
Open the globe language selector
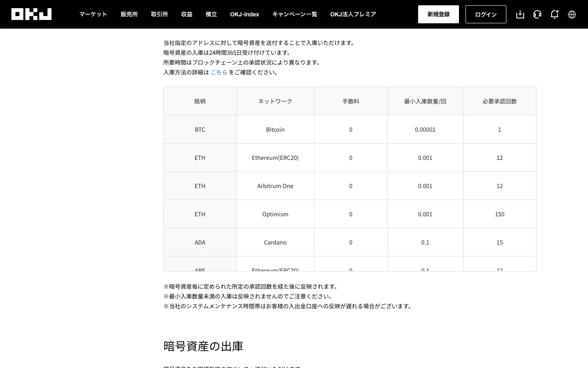pyautogui.click(x=572, y=14)
